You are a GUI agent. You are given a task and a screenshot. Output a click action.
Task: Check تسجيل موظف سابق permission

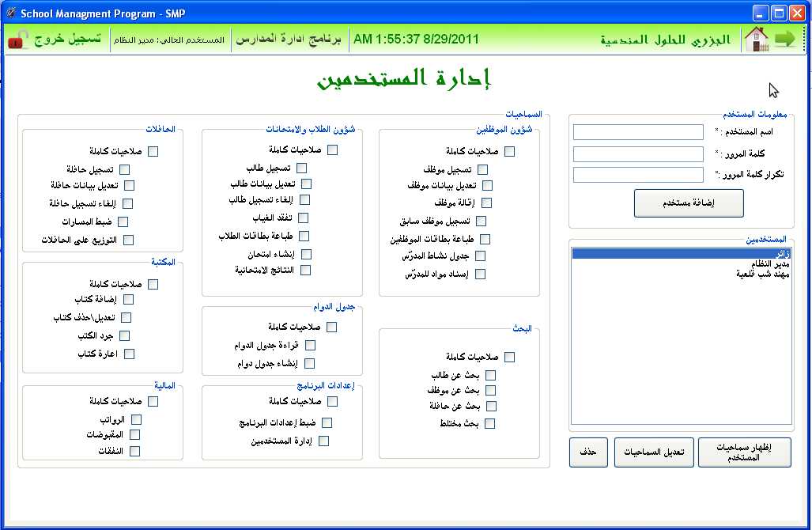coord(481,221)
